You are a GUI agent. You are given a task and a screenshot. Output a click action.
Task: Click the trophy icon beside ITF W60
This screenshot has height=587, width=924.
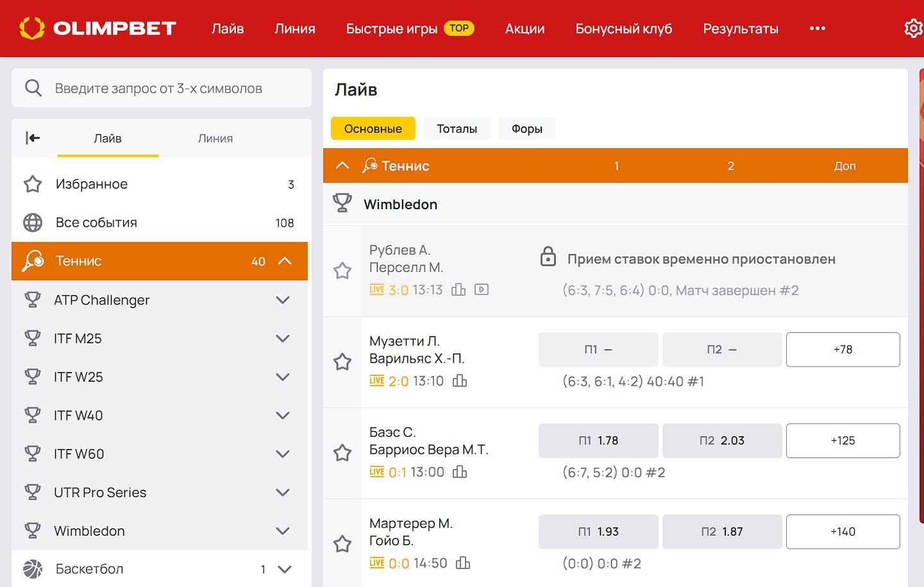(x=32, y=454)
